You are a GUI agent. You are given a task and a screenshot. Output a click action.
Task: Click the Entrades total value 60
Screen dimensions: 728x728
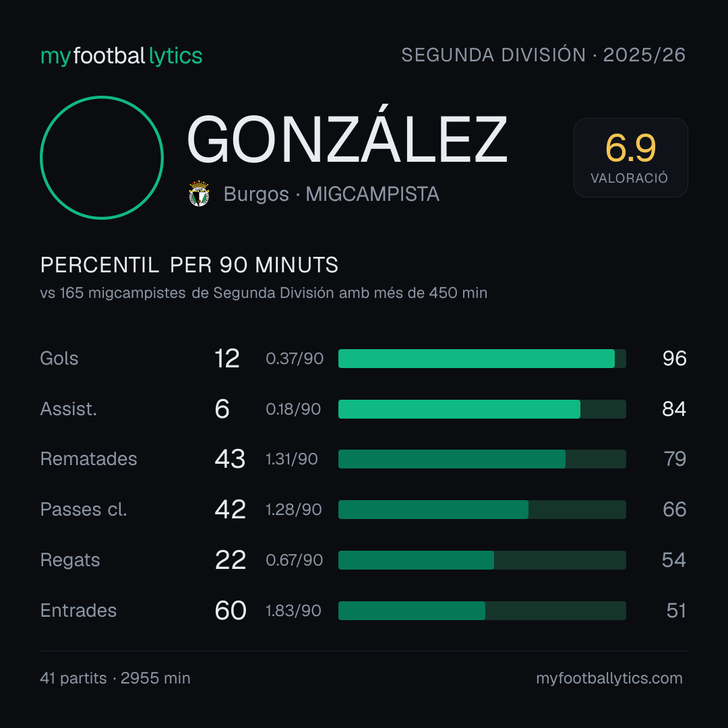pos(231,611)
